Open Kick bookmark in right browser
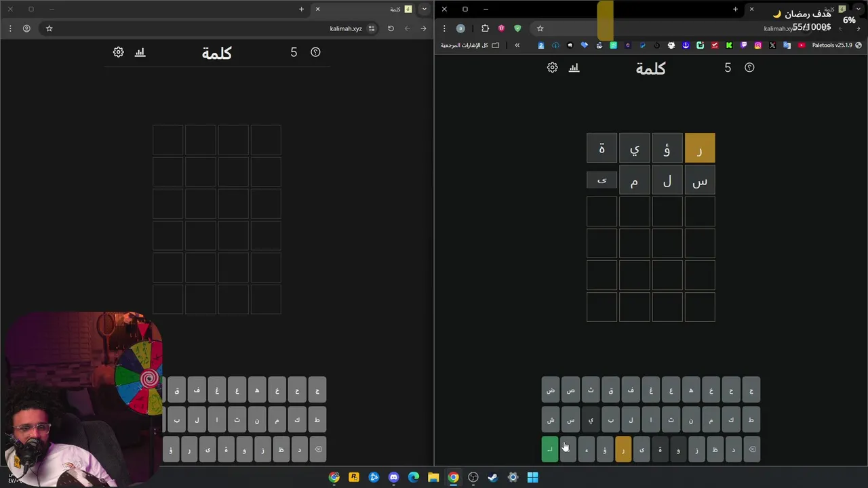Screen dimensions: 868x488 tap(729, 45)
